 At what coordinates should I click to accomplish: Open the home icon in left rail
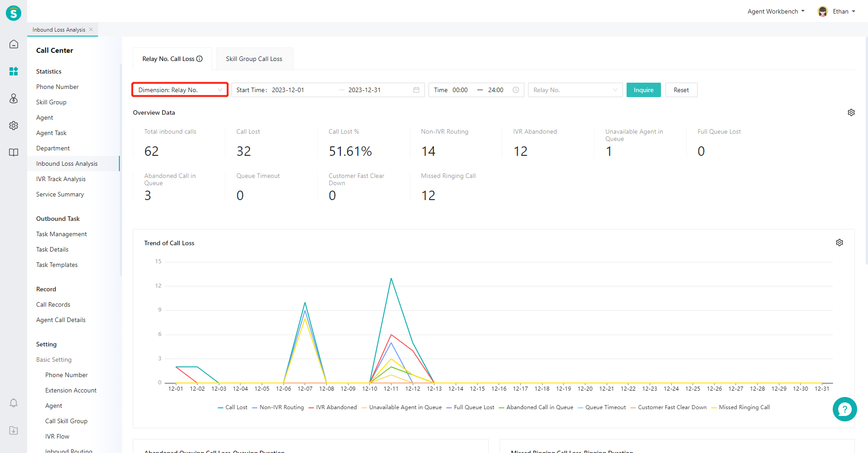click(x=14, y=44)
